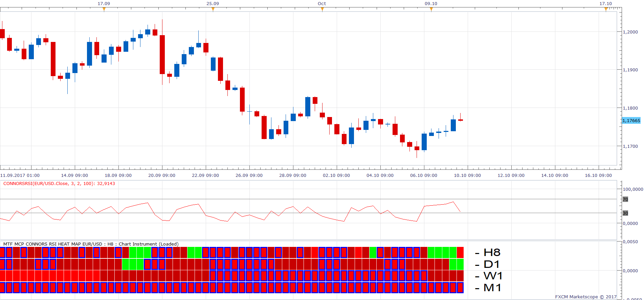Click the 30 oversold level tag

click(x=625, y=213)
